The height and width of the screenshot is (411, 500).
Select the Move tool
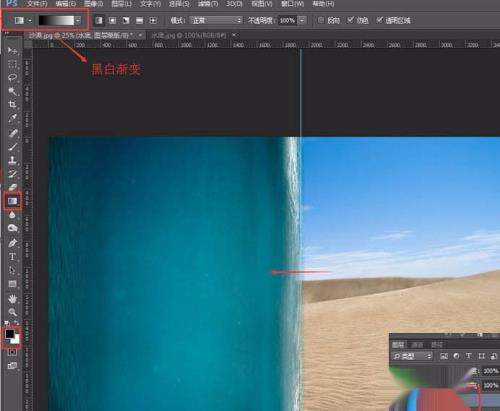12,50
